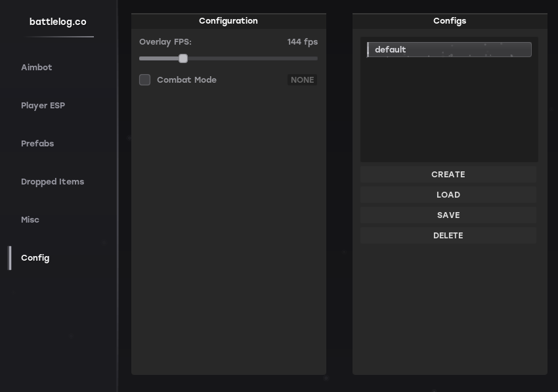Create a new config with CREATE

[x=448, y=175]
